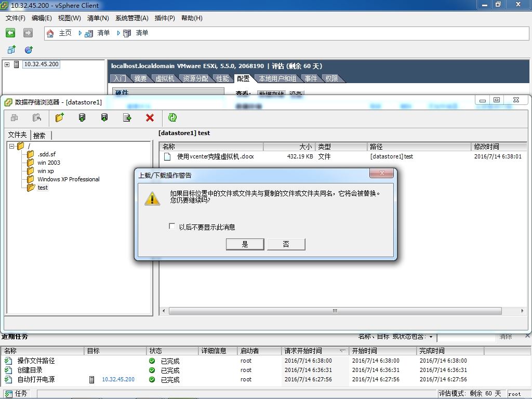532x399 pixels.
Task: Click the greyed back-folder icon in datastore toolbar
Action: [x=37, y=118]
